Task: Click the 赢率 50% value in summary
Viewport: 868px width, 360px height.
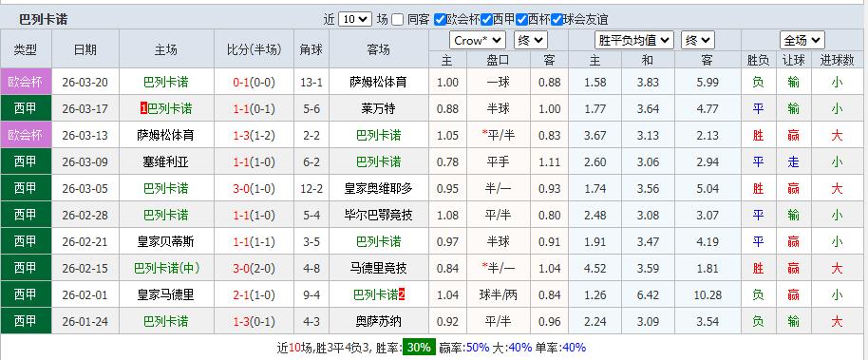Action: click(478, 348)
